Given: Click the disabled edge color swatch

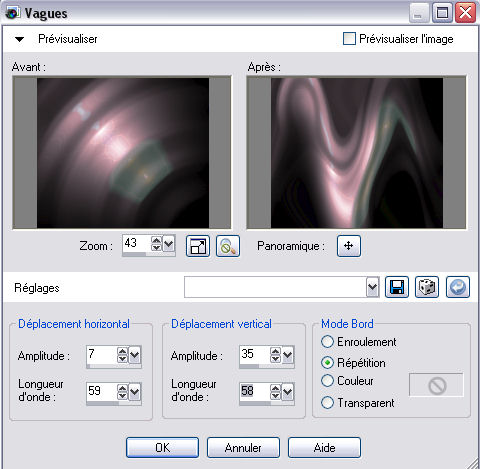Looking at the screenshot, I should pyautogui.click(x=436, y=385).
